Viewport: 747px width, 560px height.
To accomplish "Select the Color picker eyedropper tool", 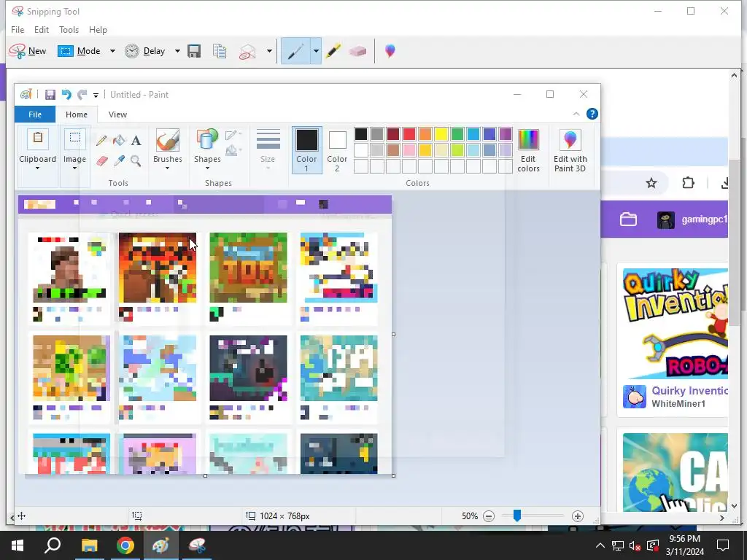I will coord(119,161).
